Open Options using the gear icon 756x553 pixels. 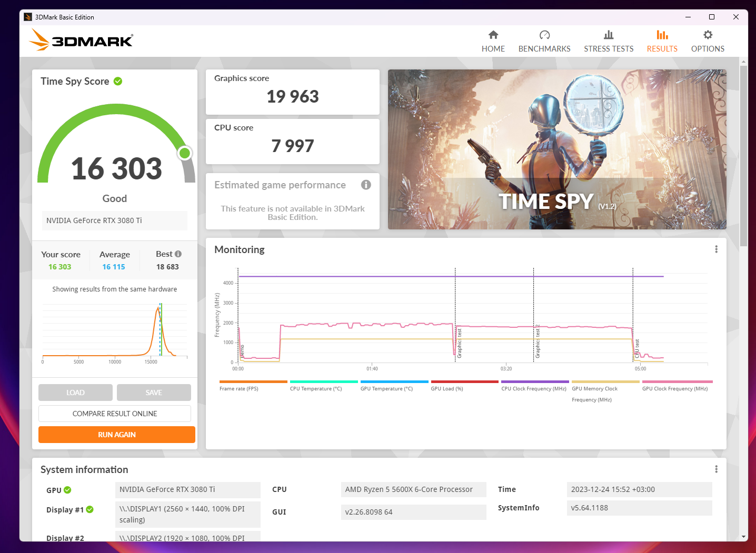pos(708,35)
